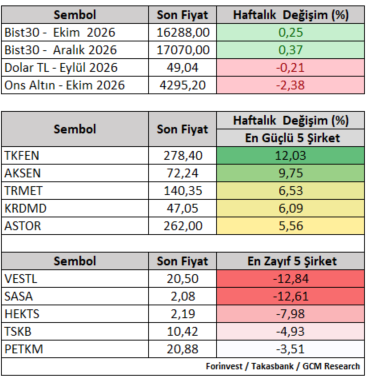Select the En Güçlü 5 Şirket header

(x=290, y=138)
